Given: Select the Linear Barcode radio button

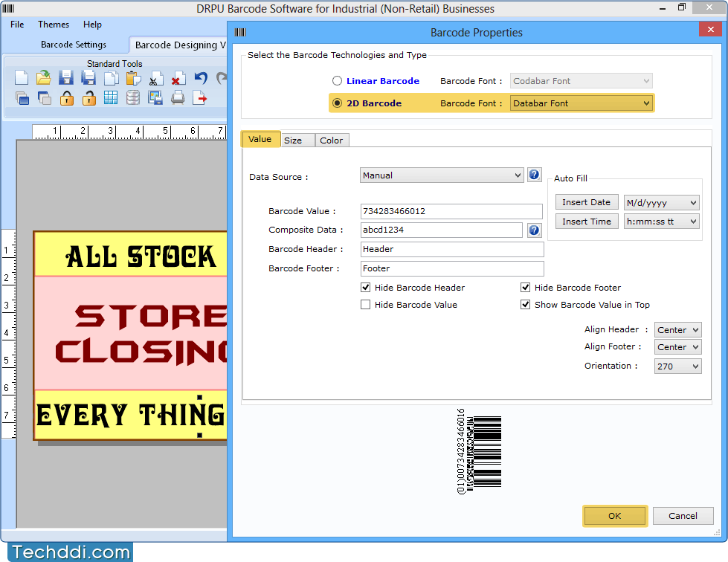Looking at the screenshot, I should pyautogui.click(x=337, y=81).
